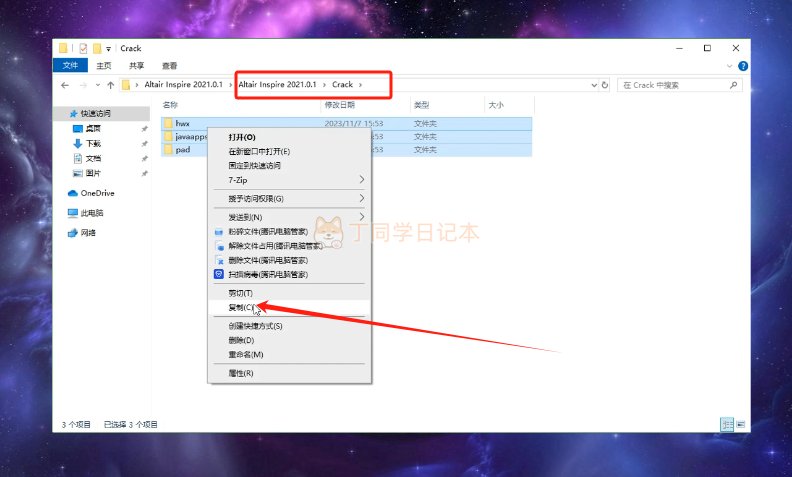Unpin 桌面 using its pin icon
This screenshot has width=792, height=477.
144,129
